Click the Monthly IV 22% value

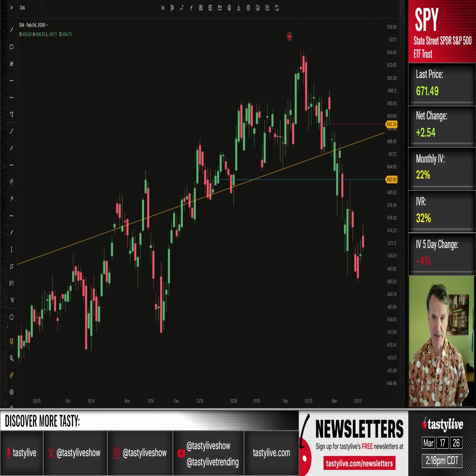point(423,175)
